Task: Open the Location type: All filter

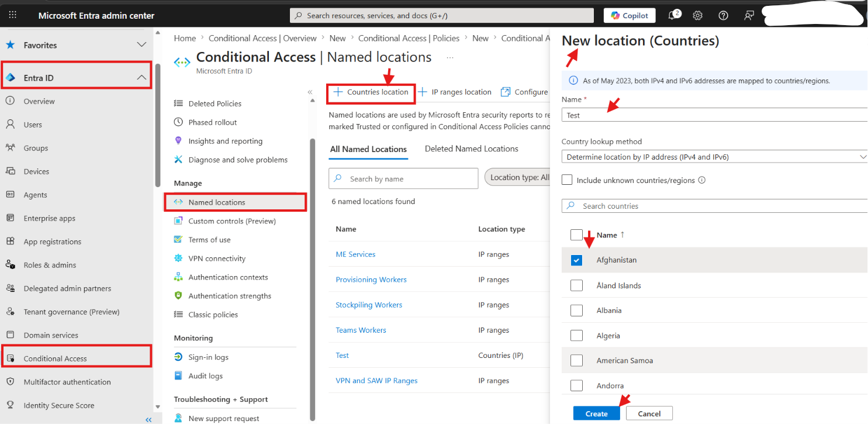Action: coord(517,178)
